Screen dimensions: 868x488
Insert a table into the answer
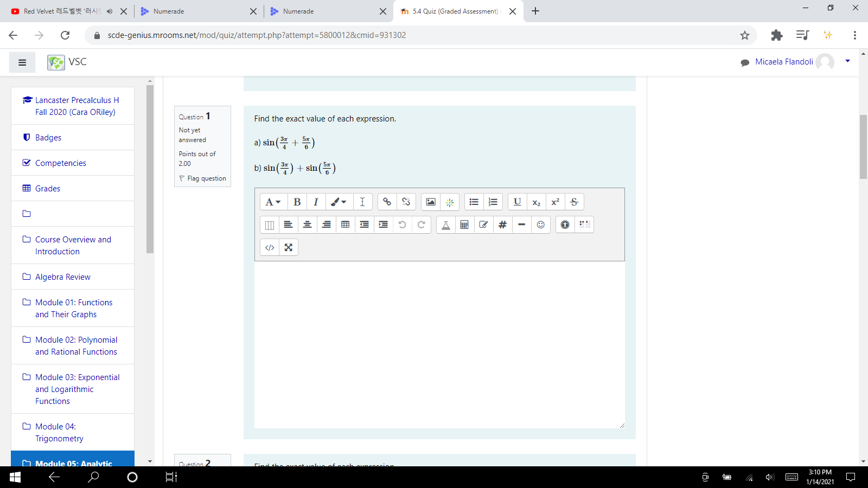[x=345, y=224]
